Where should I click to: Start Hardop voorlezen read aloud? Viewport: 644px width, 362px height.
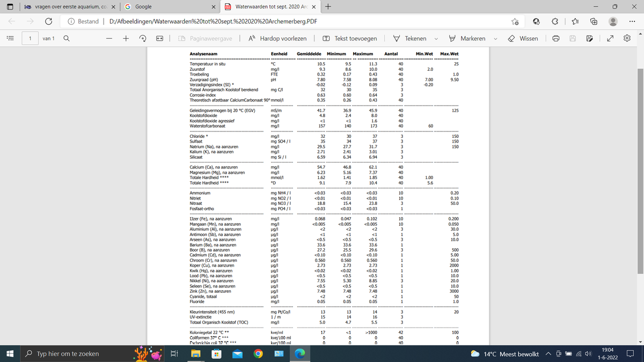[x=278, y=39]
